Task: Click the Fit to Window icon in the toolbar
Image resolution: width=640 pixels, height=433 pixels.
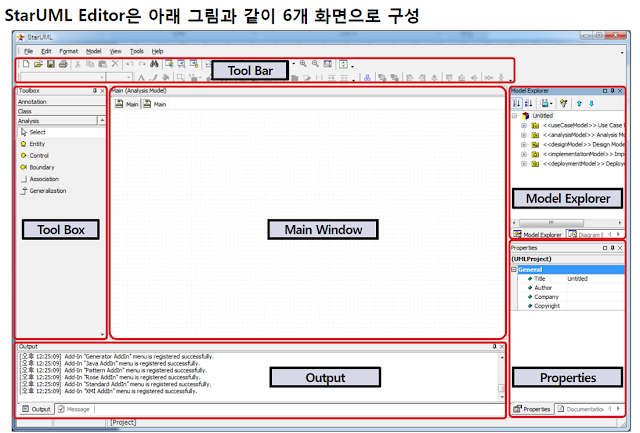Action: pos(328,64)
